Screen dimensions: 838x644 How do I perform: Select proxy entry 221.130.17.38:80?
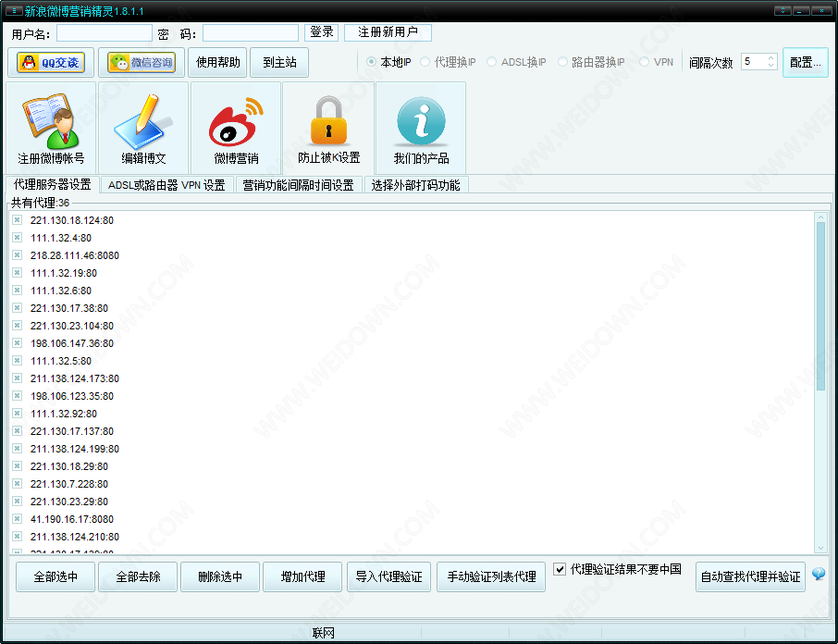[69, 308]
